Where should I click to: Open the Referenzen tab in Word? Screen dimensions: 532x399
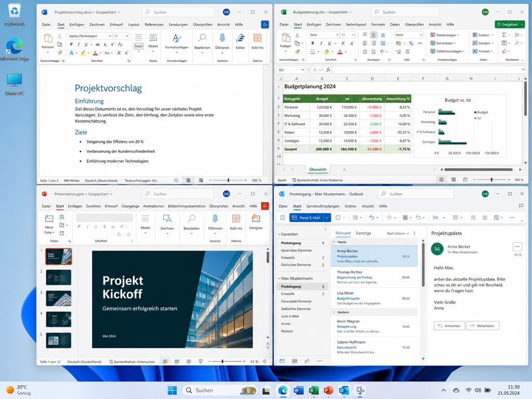(154, 24)
